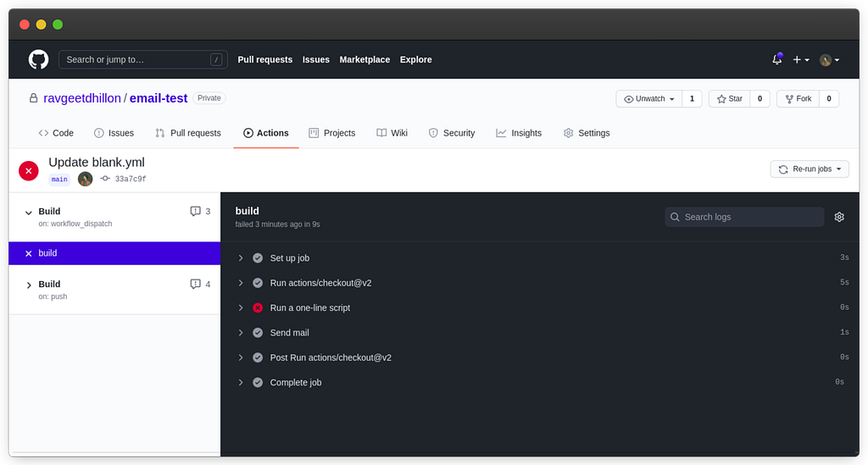Click the private repo lock icon
Screen dimensions: 868x465
tap(33, 98)
